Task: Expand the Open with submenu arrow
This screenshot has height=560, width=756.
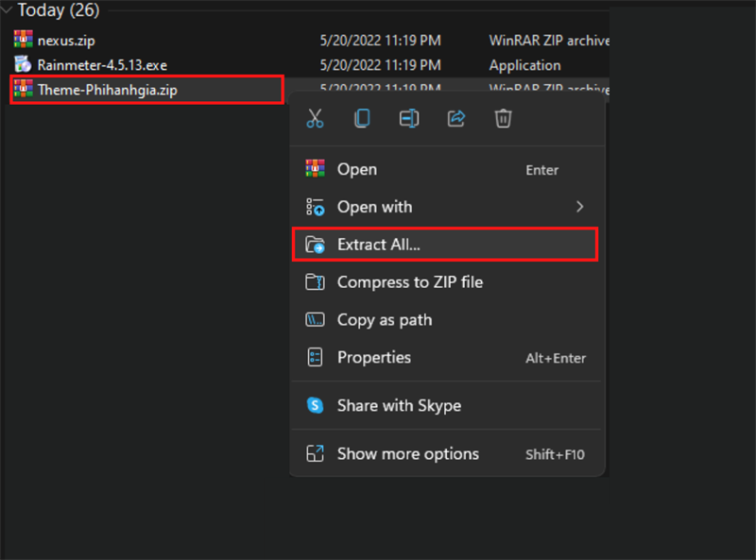Action: [579, 207]
